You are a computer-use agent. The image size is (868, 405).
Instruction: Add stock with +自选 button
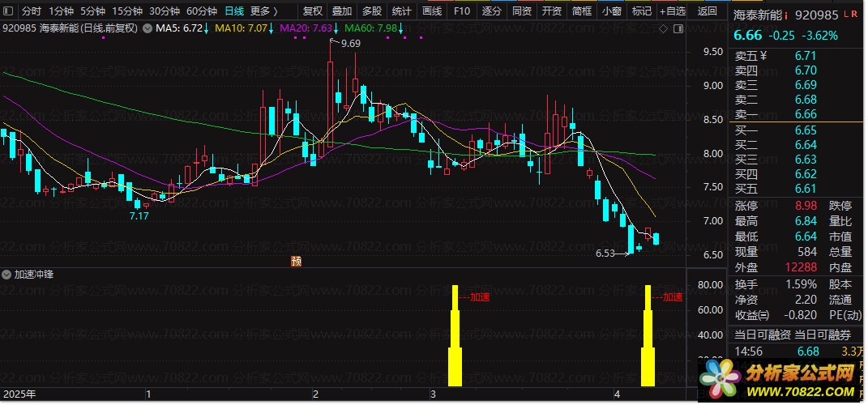point(672,11)
